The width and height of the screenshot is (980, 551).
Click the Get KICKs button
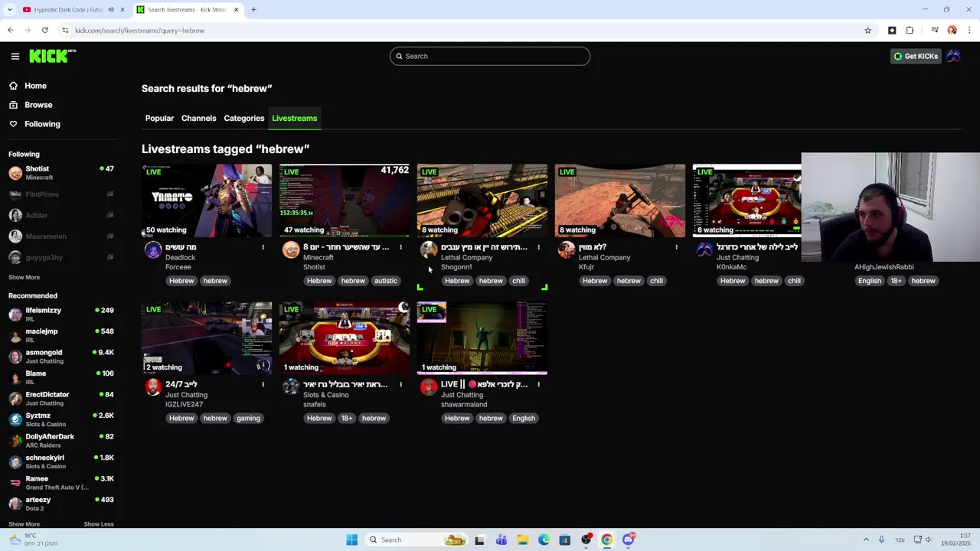(x=916, y=56)
